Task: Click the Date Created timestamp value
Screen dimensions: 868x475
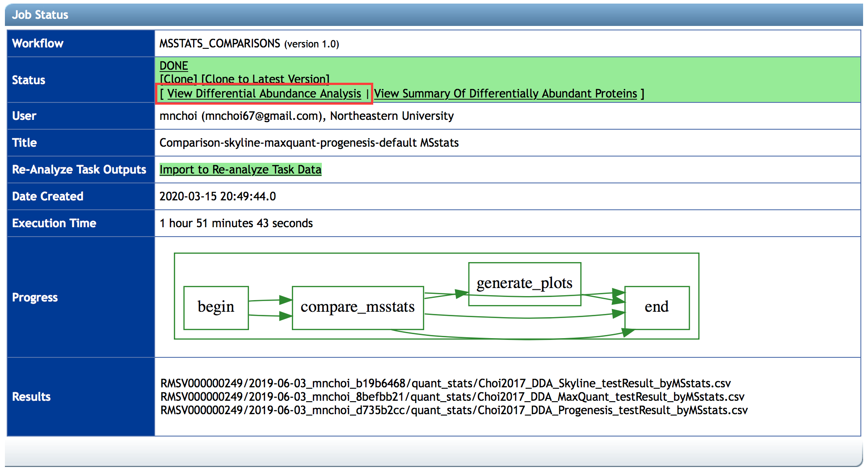Action: [218, 196]
